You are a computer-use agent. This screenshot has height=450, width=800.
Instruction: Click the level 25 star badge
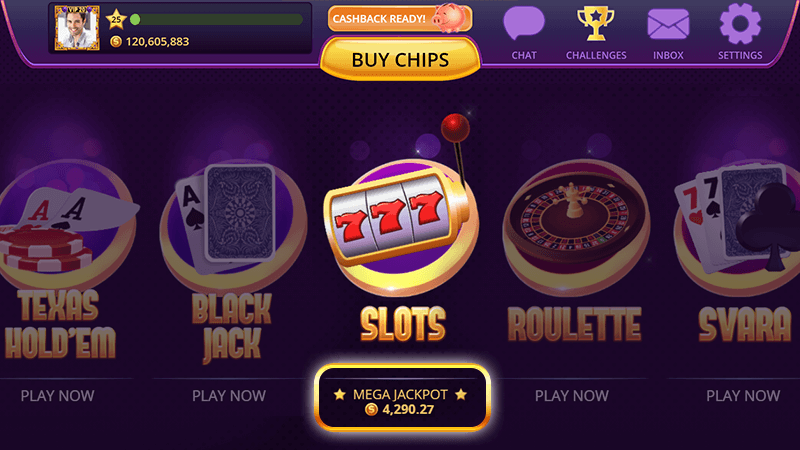tap(116, 20)
